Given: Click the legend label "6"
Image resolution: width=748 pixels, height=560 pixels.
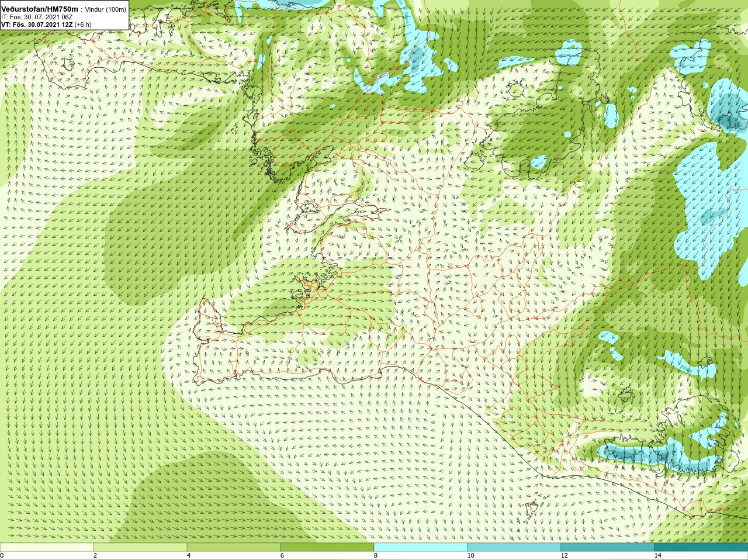Looking at the screenshot, I should (x=282, y=556).
